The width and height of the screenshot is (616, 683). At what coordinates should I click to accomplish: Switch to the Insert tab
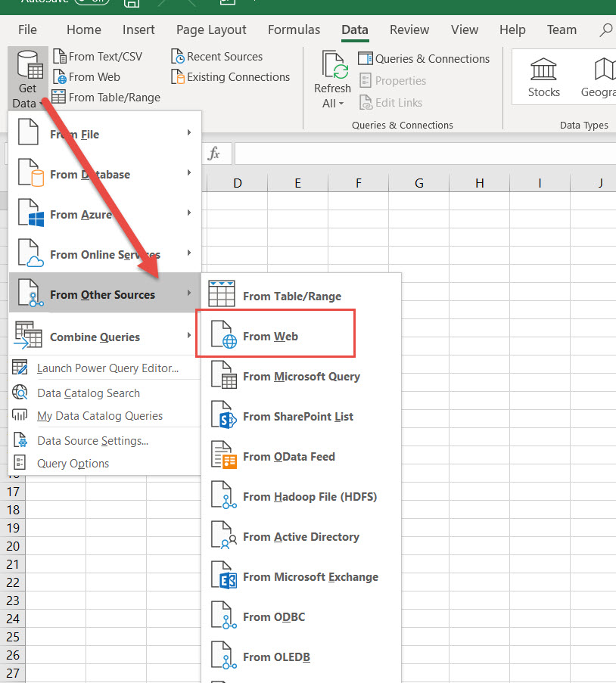[x=138, y=29]
